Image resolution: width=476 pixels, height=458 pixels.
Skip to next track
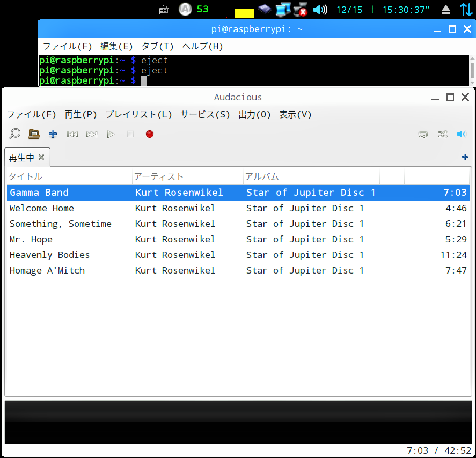pyautogui.click(x=92, y=134)
